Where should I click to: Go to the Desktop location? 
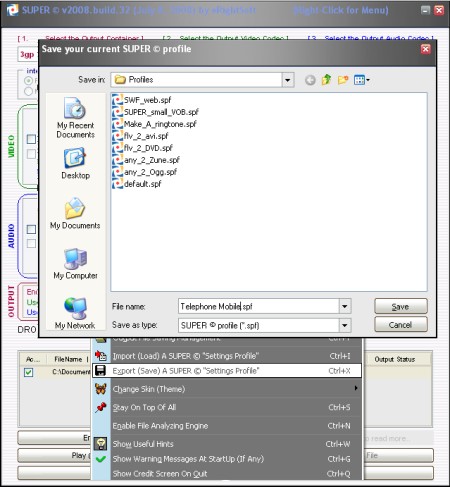(x=75, y=164)
